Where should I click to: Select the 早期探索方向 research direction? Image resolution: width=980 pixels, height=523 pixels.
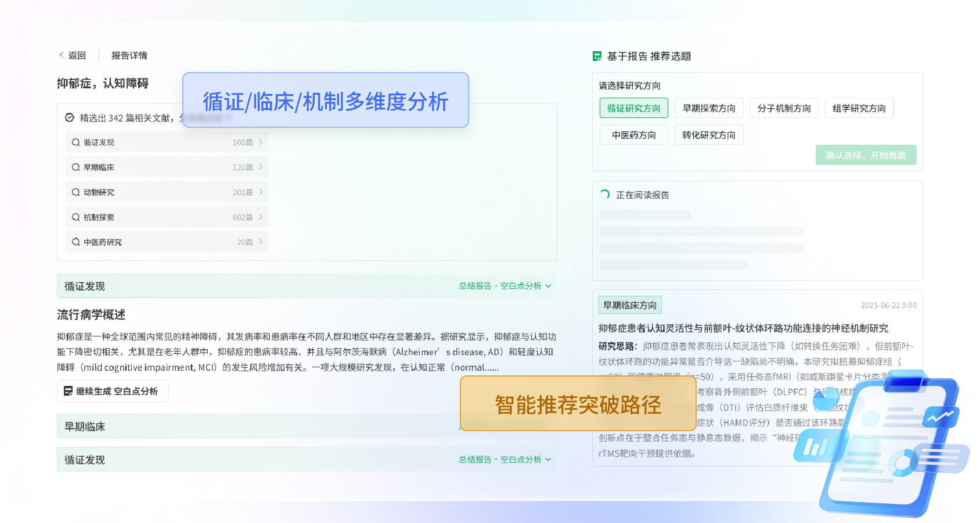(709, 108)
